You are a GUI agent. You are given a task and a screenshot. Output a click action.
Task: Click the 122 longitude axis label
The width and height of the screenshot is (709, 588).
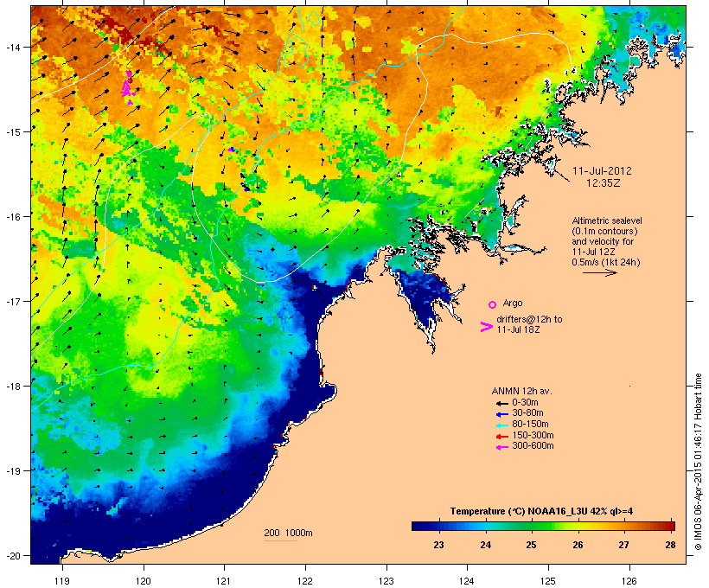[x=305, y=581]
